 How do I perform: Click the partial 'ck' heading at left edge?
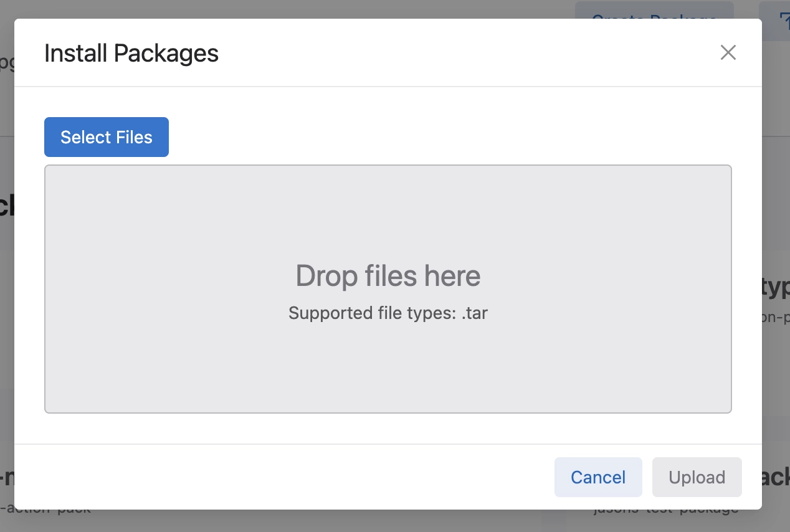pyautogui.click(x=7, y=206)
